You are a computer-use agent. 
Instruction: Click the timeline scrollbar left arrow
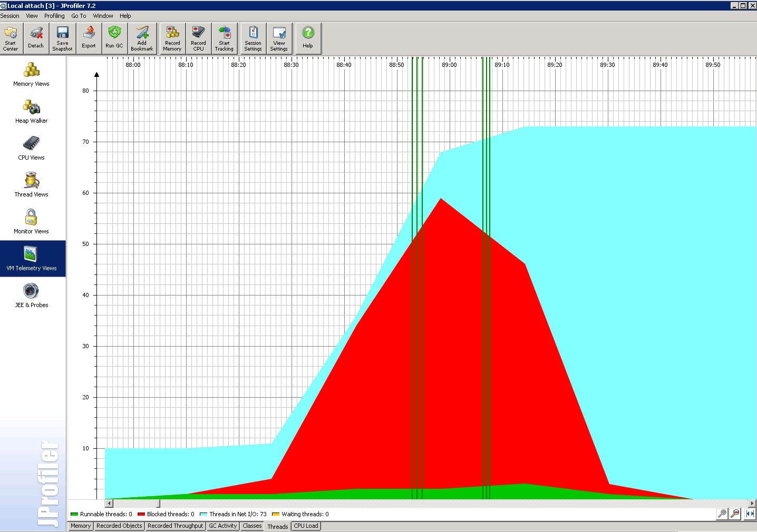coord(109,504)
